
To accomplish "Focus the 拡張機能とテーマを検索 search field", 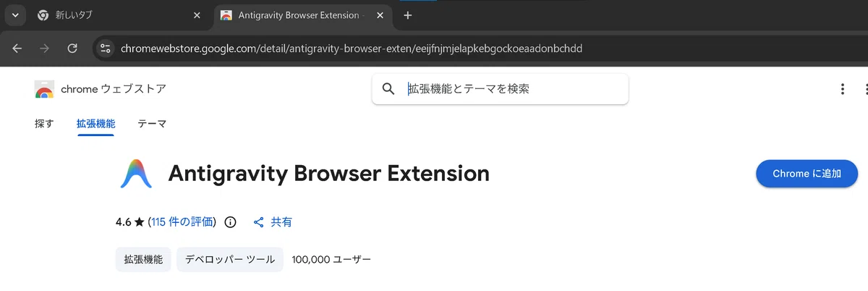I will coord(500,89).
